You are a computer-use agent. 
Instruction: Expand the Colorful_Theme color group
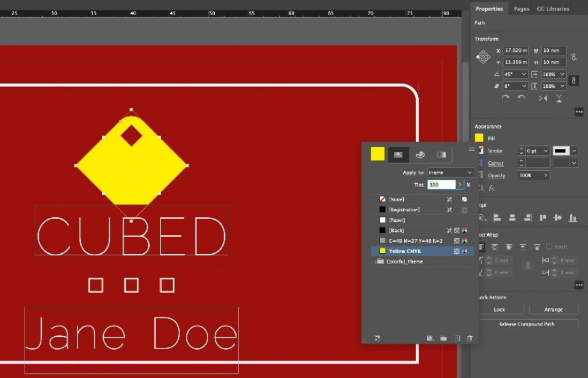tap(375, 262)
